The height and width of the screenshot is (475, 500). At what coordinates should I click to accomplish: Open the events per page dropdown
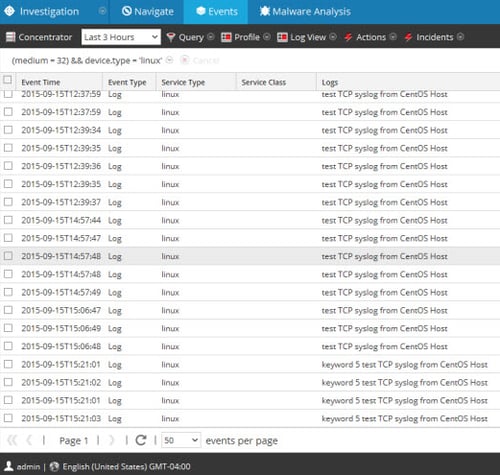[x=181, y=440]
